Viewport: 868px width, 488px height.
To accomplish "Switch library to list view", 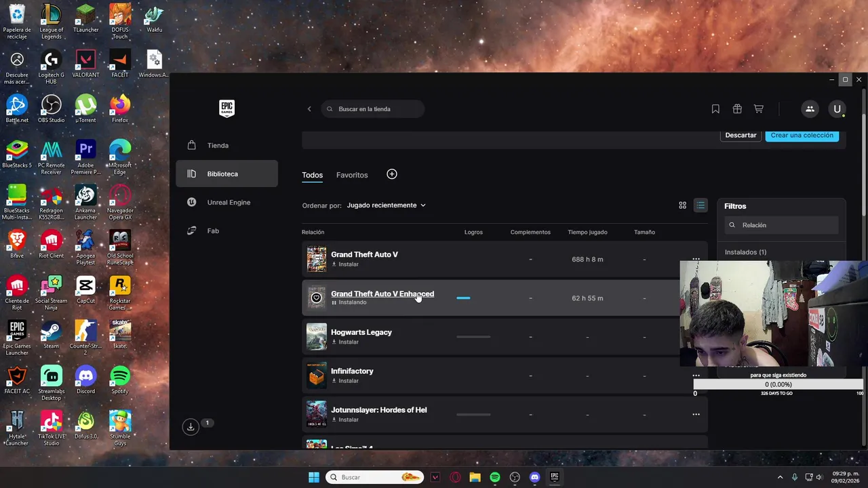I will pos(701,205).
